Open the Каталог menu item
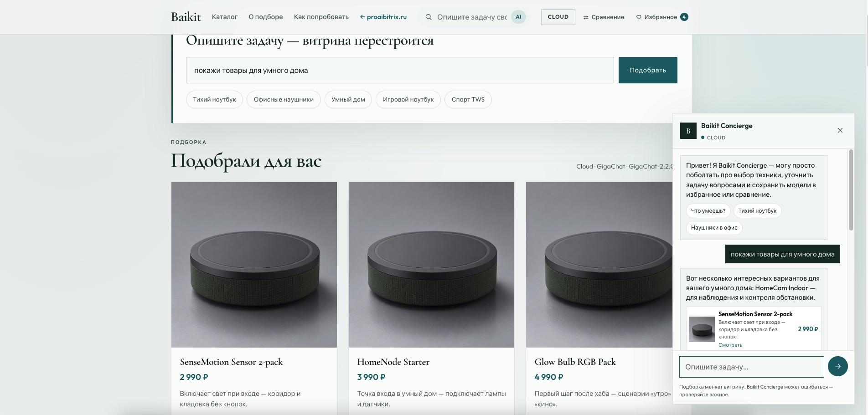 pyautogui.click(x=225, y=17)
